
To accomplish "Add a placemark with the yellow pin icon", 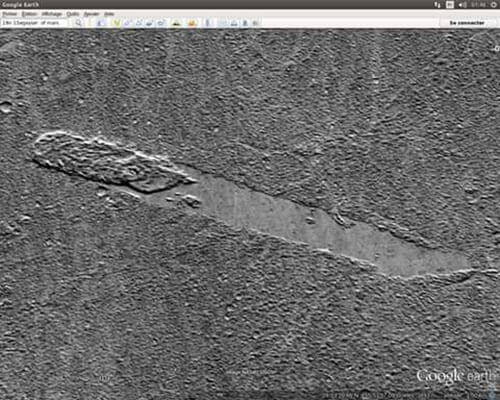I will 116,23.
